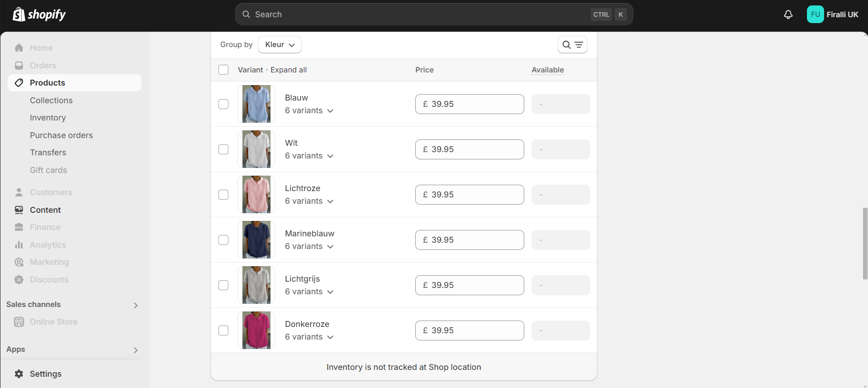This screenshot has width=868, height=388.
Task: Open Purchase orders page
Action: click(x=61, y=135)
